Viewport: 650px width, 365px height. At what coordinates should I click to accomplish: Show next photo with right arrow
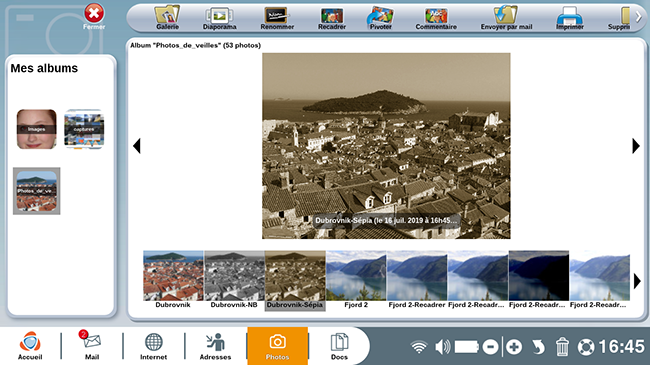coord(636,146)
